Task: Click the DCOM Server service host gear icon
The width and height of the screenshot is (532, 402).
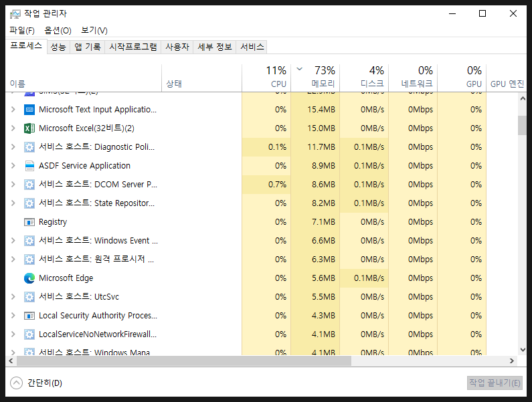Action: pos(29,185)
